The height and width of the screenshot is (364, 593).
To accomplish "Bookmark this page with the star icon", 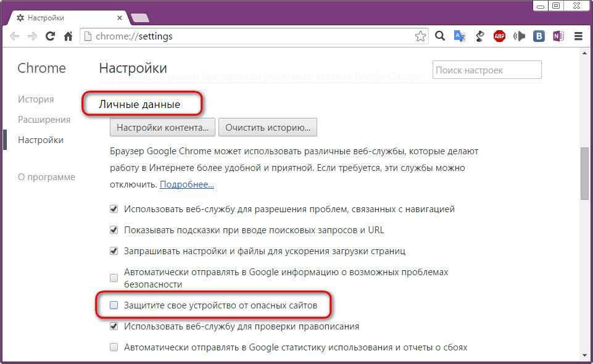I will (x=420, y=36).
